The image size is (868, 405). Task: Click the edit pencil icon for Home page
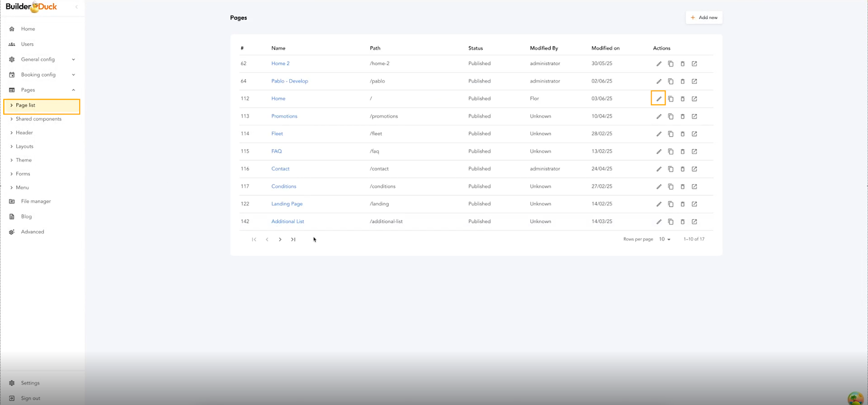click(659, 99)
